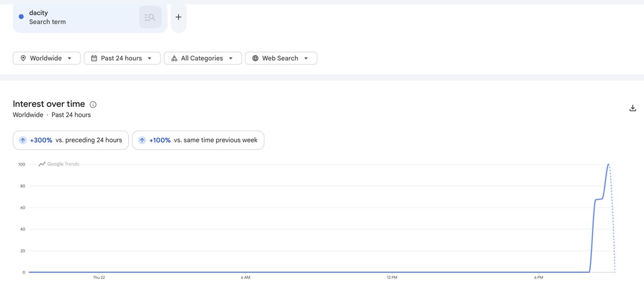Open the Past 24 hours time range dropdown
The width and height of the screenshot is (644, 290).
tap(122, 58)
